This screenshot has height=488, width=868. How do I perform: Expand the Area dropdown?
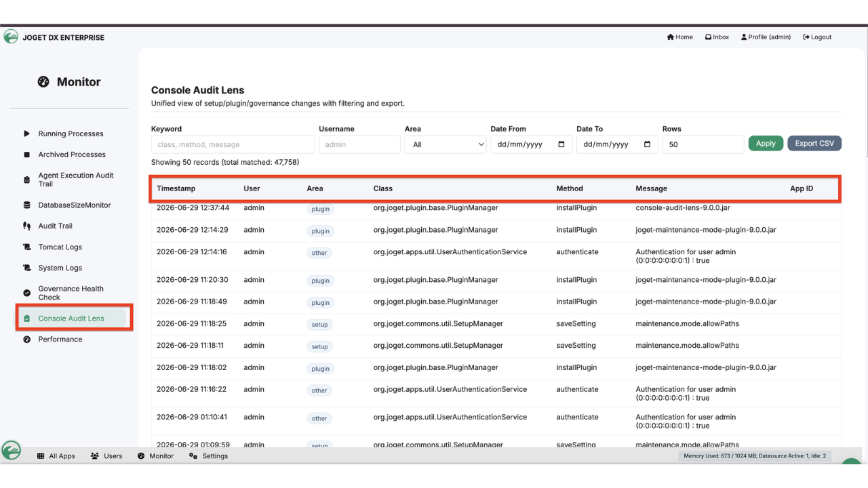pyautogui.click(x=446, y=144)
